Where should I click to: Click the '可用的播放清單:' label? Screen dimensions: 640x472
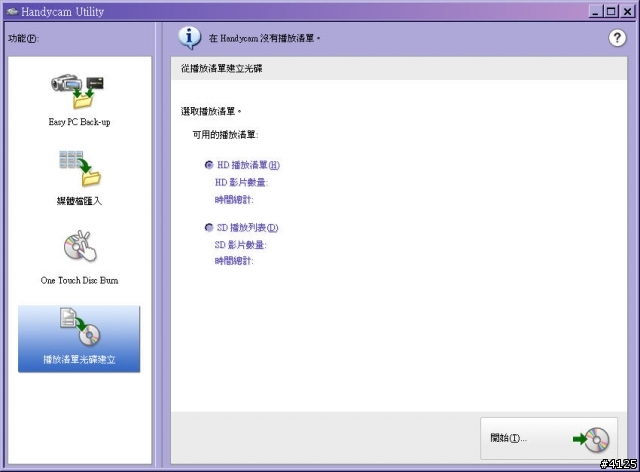click(225, 134)
